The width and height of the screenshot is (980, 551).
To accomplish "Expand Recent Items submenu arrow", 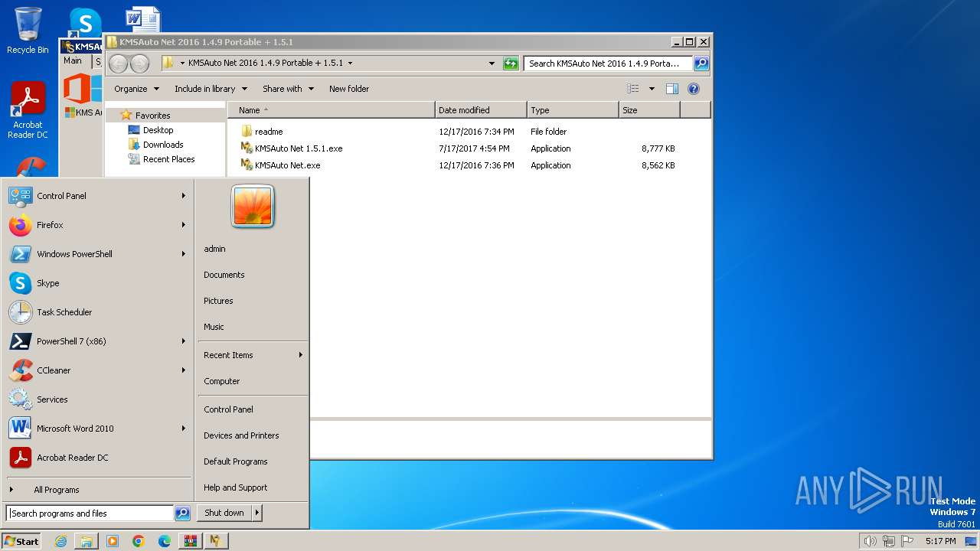I will [301, 355].
